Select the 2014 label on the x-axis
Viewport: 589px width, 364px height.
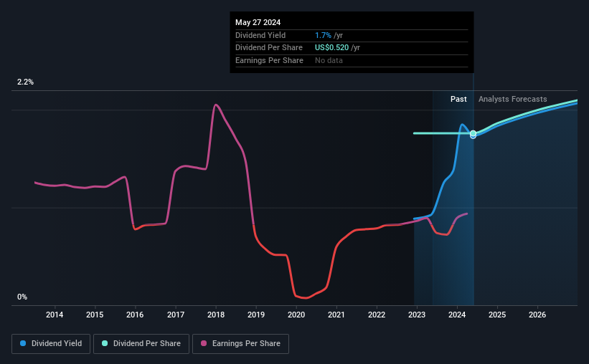(55, 315)
